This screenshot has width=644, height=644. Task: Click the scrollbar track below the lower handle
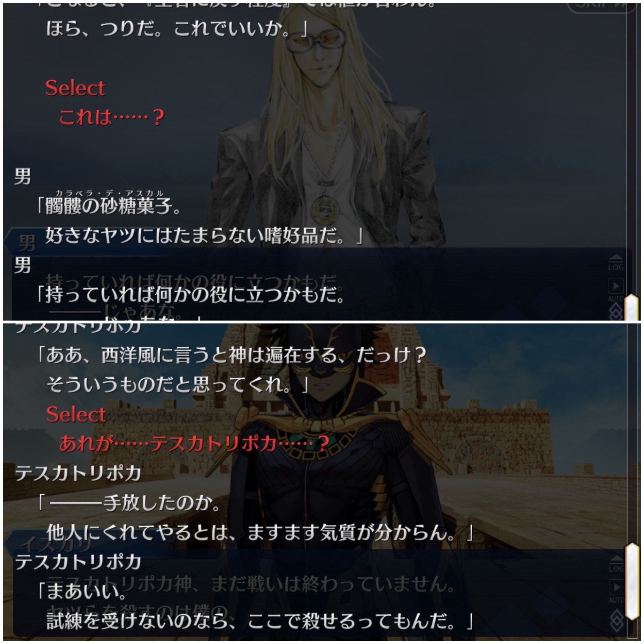(632, 630)
